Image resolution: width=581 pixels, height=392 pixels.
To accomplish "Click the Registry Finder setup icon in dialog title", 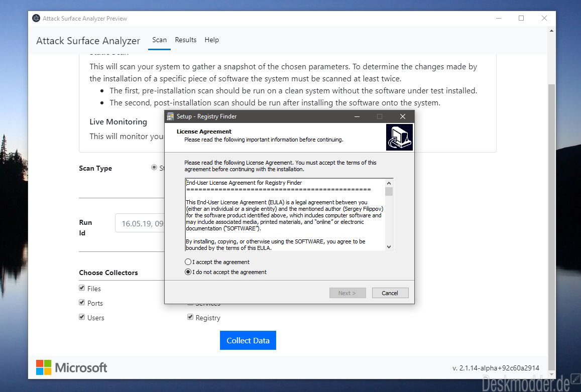I will click(x=170, y=116).
